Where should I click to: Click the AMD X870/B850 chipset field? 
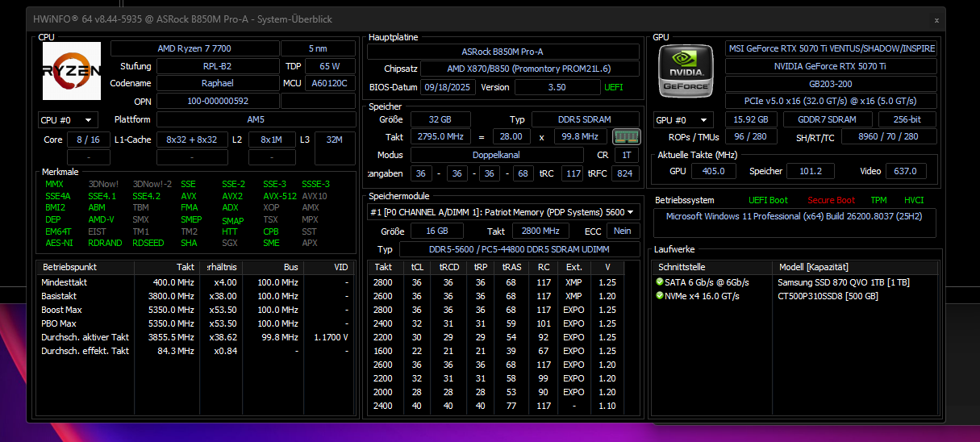(530, 69)
